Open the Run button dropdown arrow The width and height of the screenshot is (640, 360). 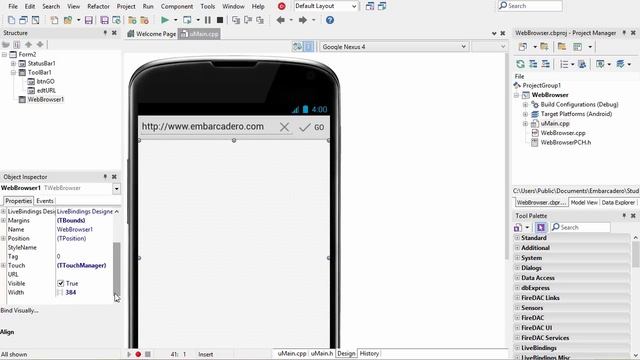tap(176, 20)
